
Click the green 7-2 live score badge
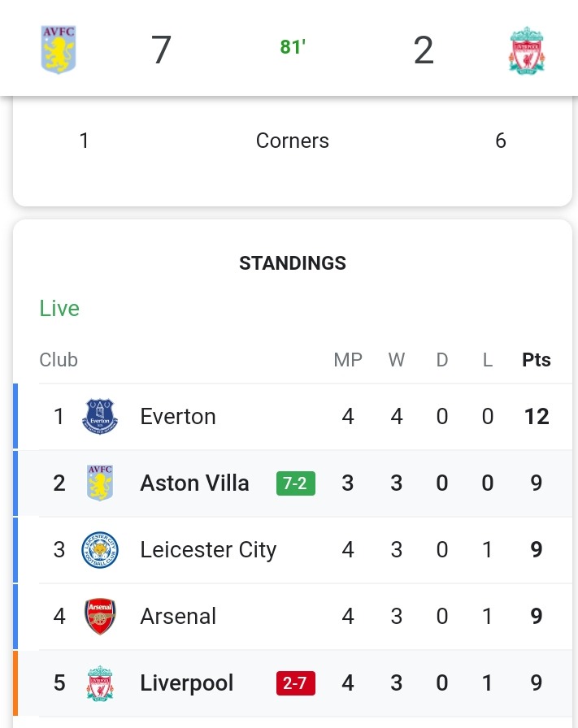point(296,483)
